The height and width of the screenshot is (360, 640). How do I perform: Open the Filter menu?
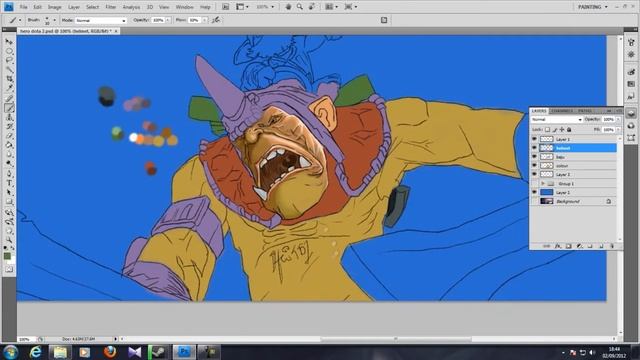[x=111, y=7]
